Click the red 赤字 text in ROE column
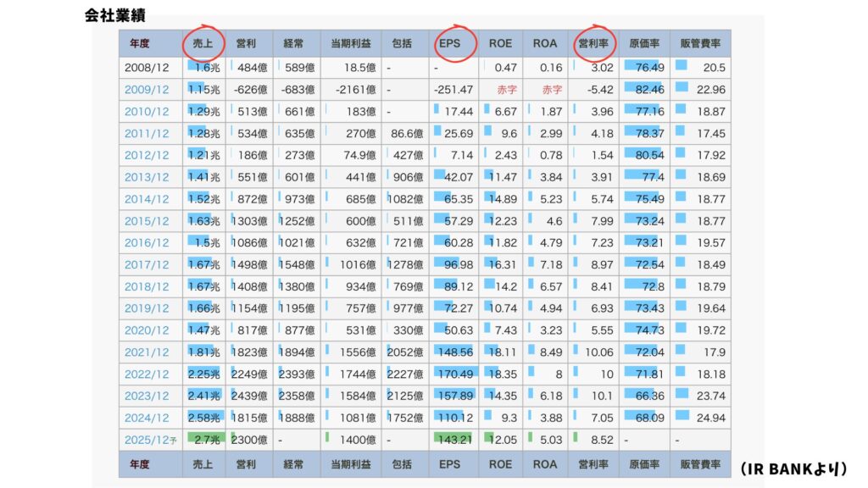The image size is (868, 488). click(x=504, y=89)
